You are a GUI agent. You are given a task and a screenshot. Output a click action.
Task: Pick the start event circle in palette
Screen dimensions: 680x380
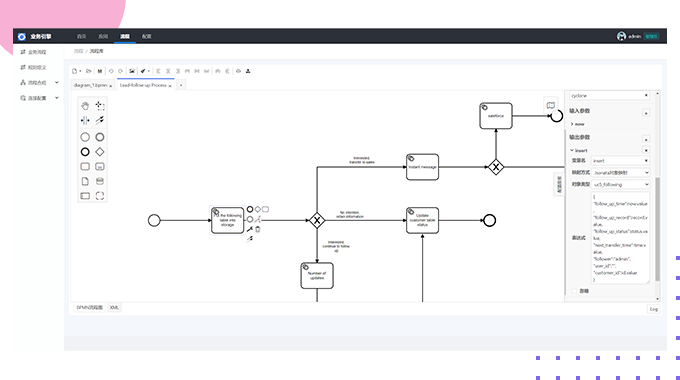[85, 137]
